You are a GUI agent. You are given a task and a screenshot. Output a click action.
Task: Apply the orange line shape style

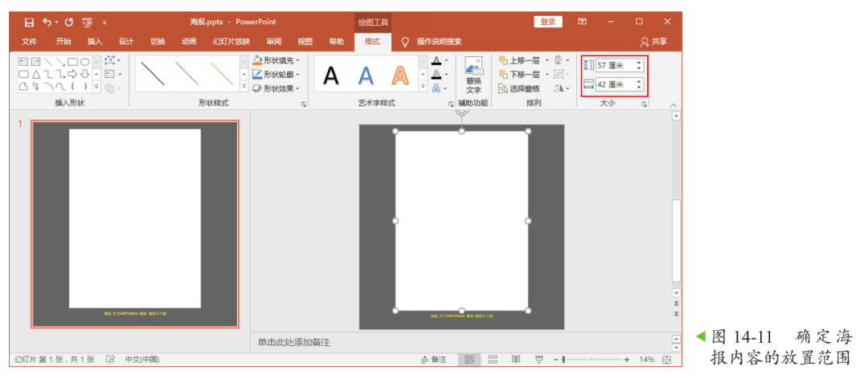(222, 74)
